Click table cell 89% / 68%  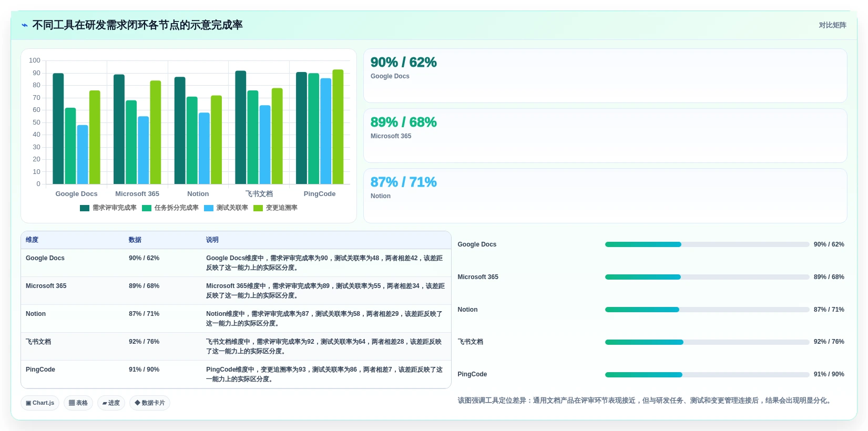coord(144,286)
